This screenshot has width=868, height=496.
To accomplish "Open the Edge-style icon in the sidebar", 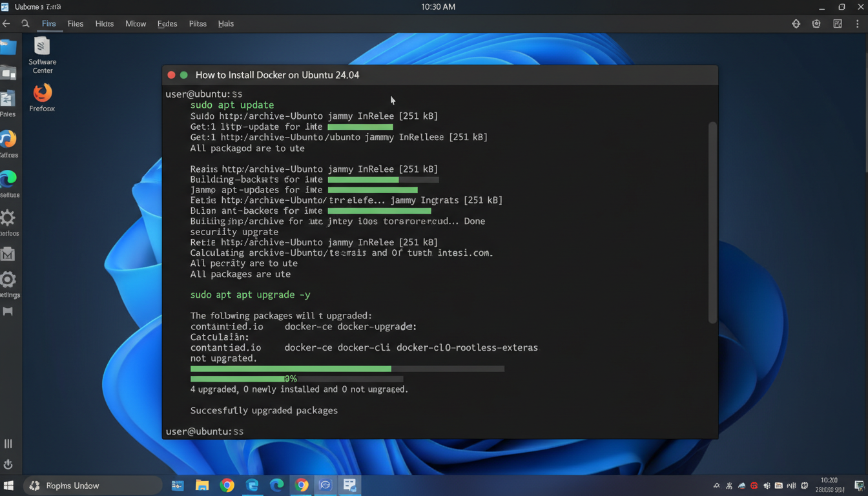I will pos(8,179).
